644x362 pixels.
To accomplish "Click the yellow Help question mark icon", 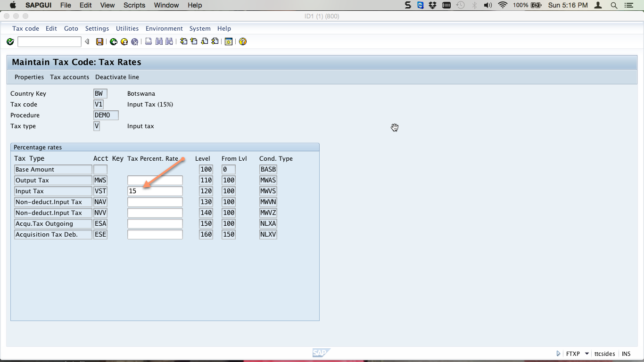I will (x=243, y=42).
